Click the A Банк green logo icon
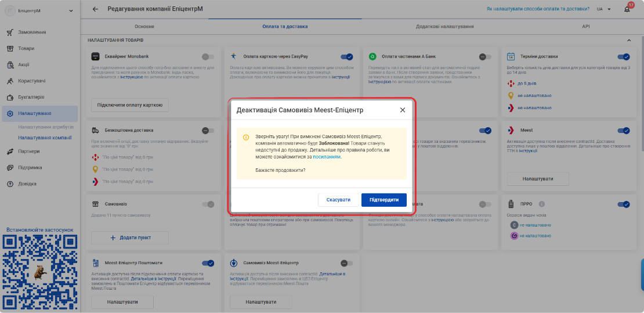This screenshot has height=313, width=644. click(372, 56)
